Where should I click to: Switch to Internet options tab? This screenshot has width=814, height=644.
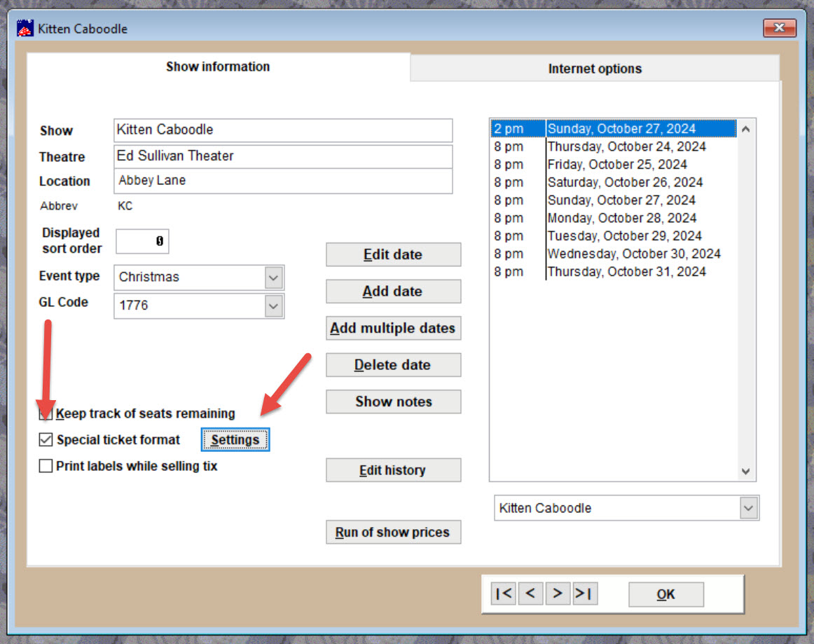(595, 69)
